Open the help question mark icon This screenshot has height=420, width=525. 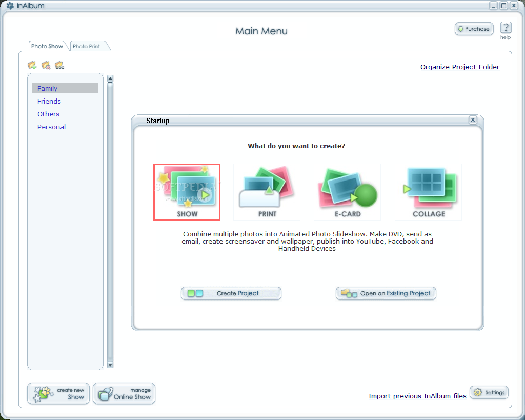pyautogui.click(x=506, y=28)
